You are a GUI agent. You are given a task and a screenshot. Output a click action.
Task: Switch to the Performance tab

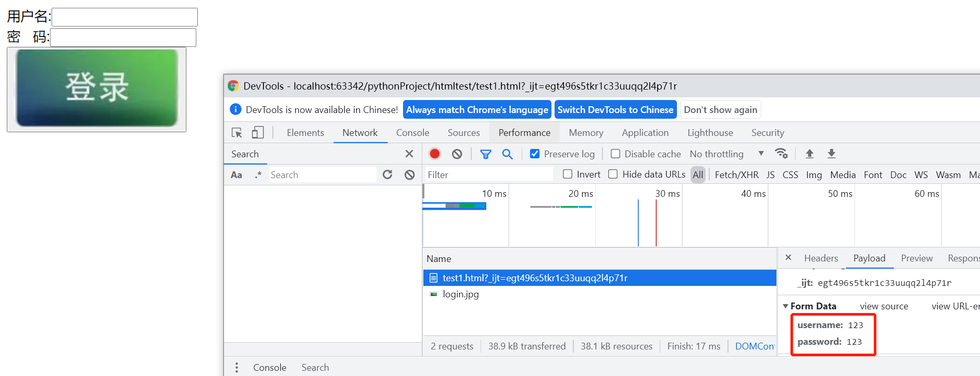(x=524, y=133)
